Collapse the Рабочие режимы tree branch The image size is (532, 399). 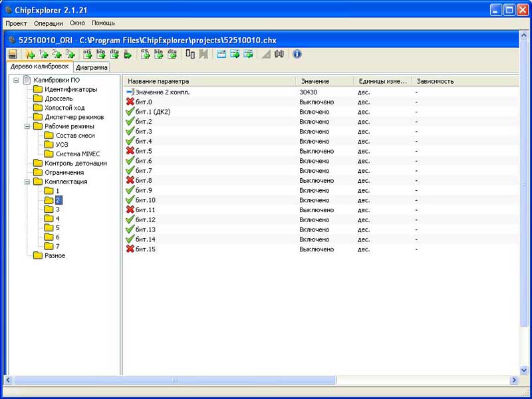tap(27, 126)
